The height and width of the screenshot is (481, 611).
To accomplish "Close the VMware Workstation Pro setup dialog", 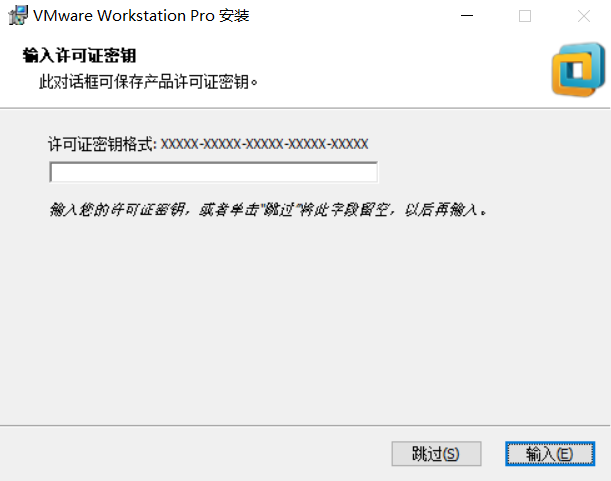I will (x=584, y=16).
